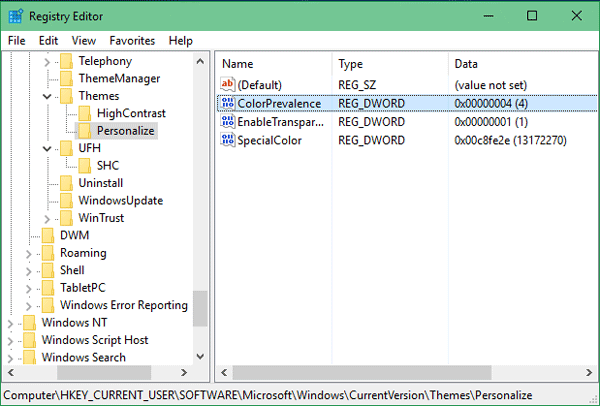Image resolution: width=600 pixels, height=406 pixels.
Task: Select the ThemeManager key in tree
Action: pyautogui.click(x=118, y=78)
